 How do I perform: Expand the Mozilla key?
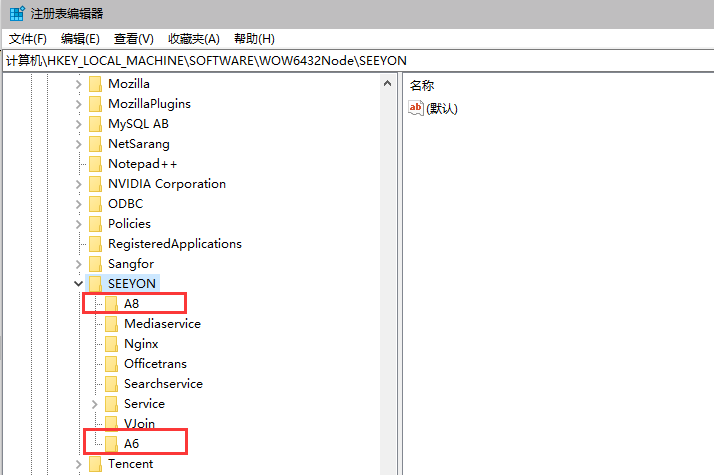click(78, 84)
